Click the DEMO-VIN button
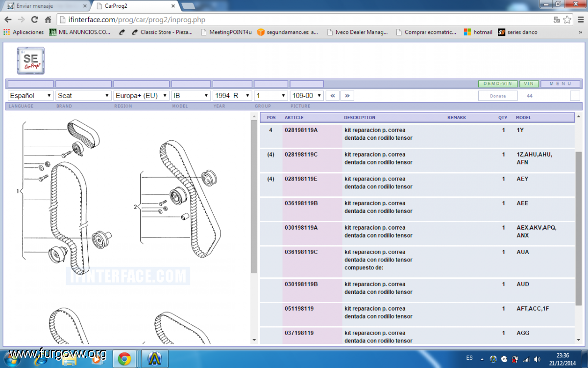 498,84
